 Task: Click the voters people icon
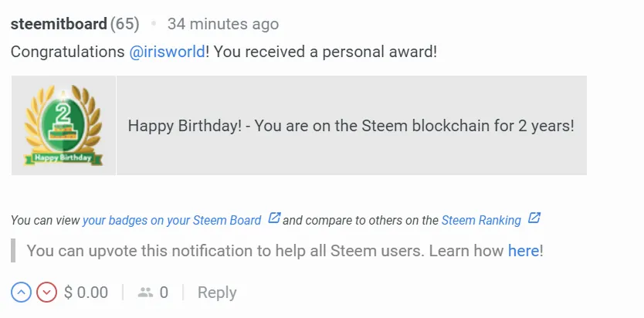pos(145,293)
